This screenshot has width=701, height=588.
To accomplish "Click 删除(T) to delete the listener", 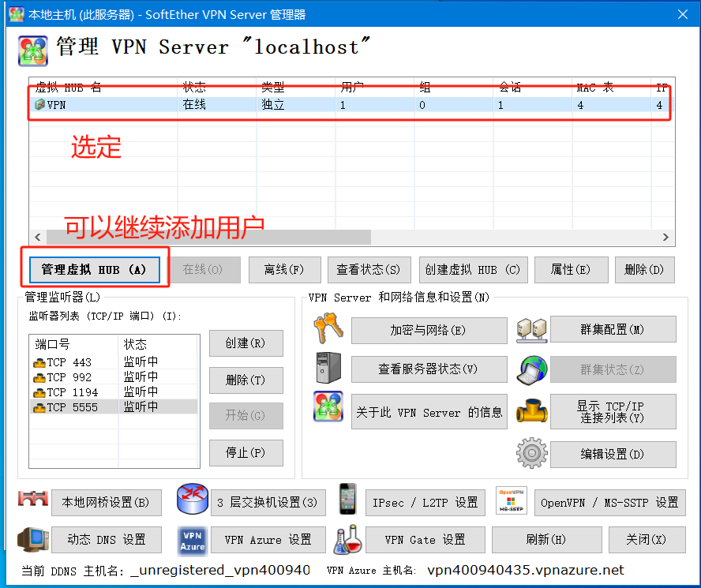I will tap(246, 380).
